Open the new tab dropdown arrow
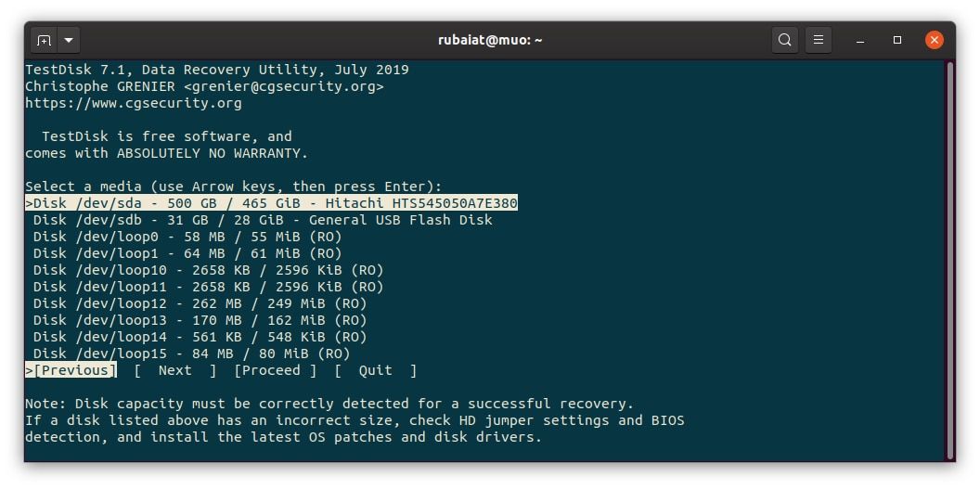The image size is (980, 489). 70,40
